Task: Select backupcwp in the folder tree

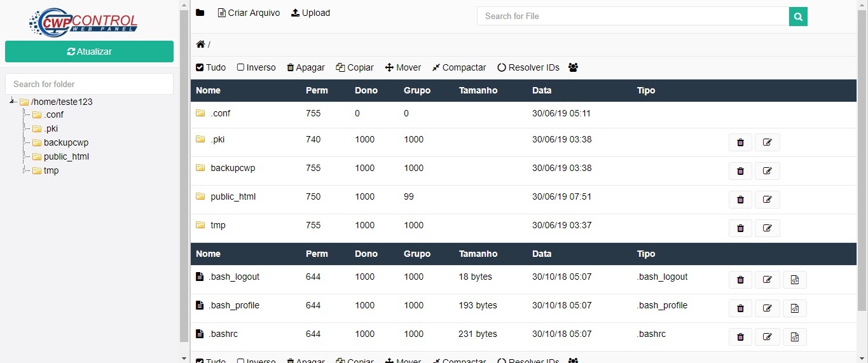Action: 66,143
